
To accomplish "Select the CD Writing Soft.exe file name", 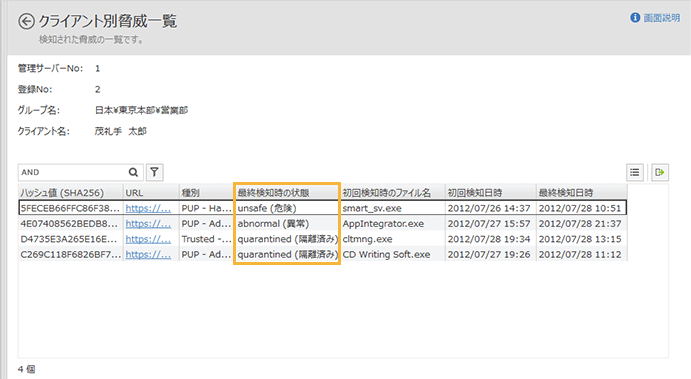I will click(x=386, y=255).
